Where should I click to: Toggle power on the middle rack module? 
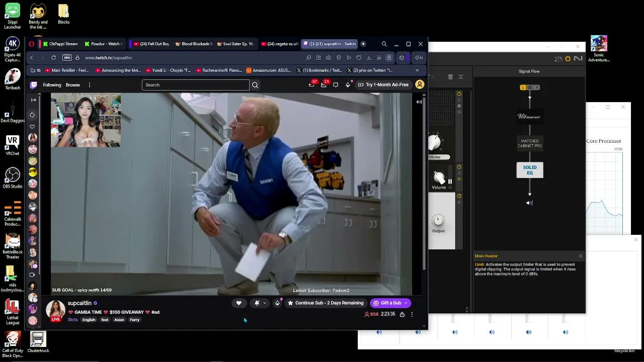click(x=459, y=167)
